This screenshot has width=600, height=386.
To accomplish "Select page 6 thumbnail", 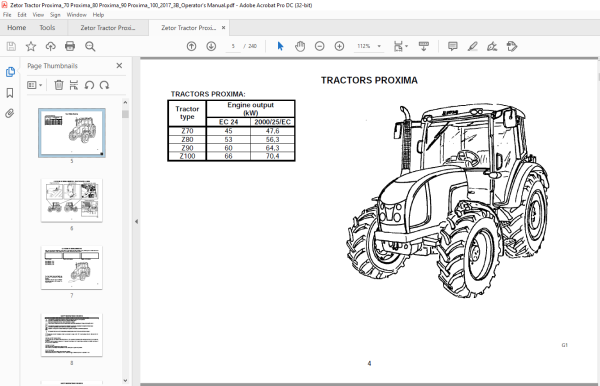I will coord(72,200).
